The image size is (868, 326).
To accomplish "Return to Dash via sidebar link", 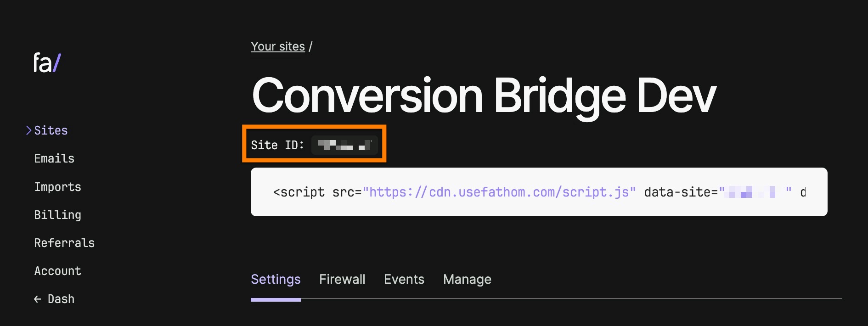I will coord(61,298).
